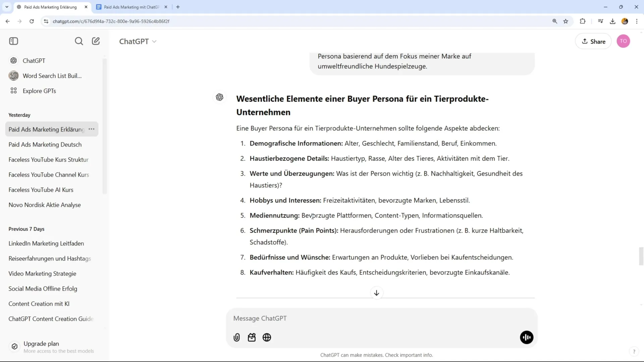
Task: Click the help question mark icon
Action: pyautogui.click(x=634, y=352)
